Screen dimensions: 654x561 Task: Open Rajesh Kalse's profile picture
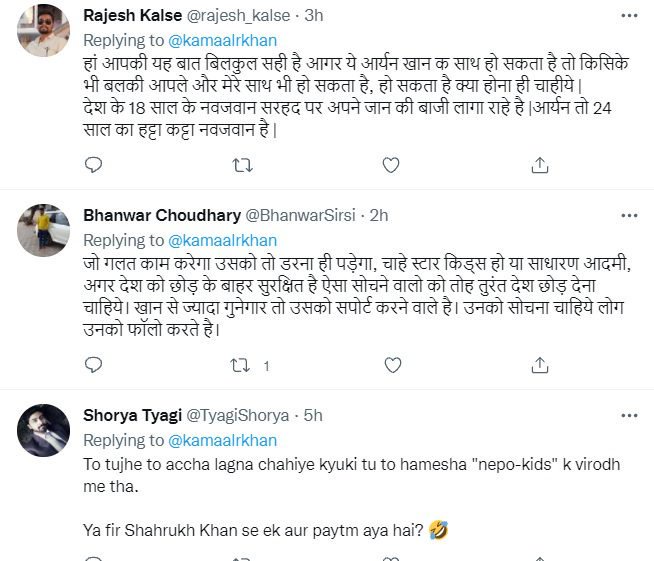pyautogui.click(x=43, y=29)
